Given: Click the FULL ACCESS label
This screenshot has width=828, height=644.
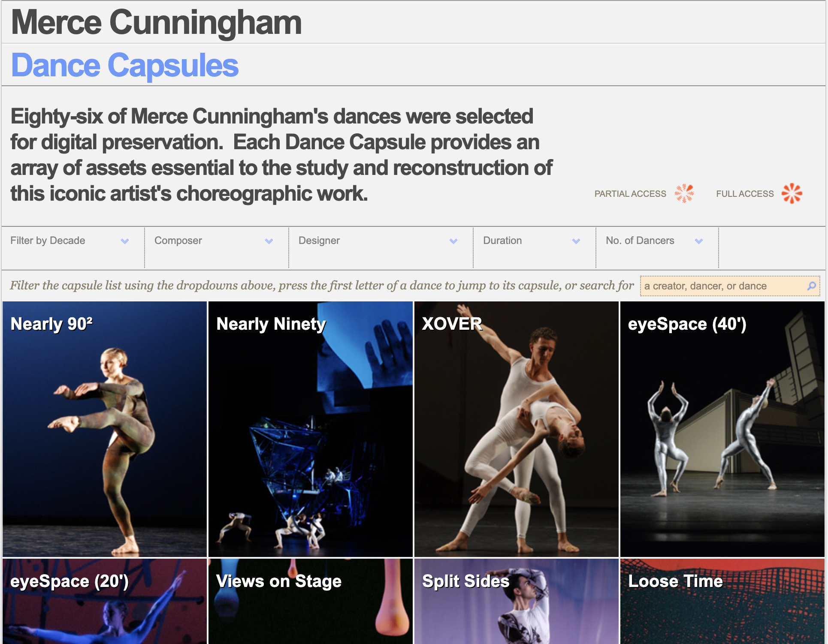Looking at the screenshot, I should (745, 194).
